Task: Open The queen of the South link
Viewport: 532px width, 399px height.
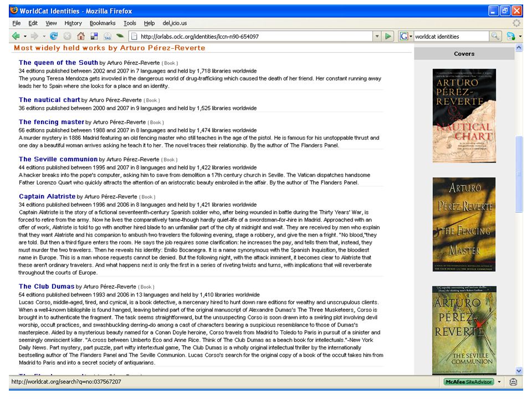Action: [x=58, y=63]
